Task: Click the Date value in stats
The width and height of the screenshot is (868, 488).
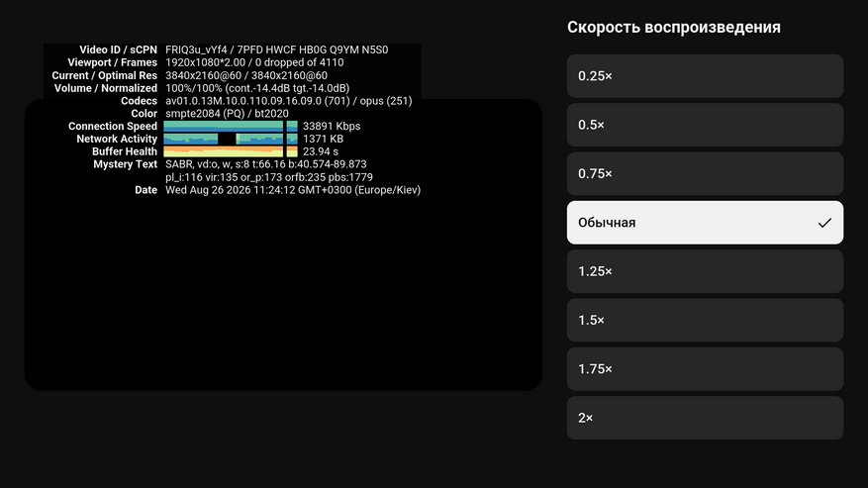Action: pyautogui.click(x=293, y=190)
